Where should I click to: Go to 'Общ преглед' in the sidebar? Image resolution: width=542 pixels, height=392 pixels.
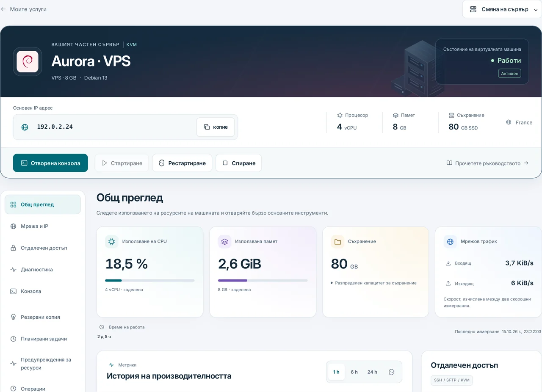[x=43, y=205]
